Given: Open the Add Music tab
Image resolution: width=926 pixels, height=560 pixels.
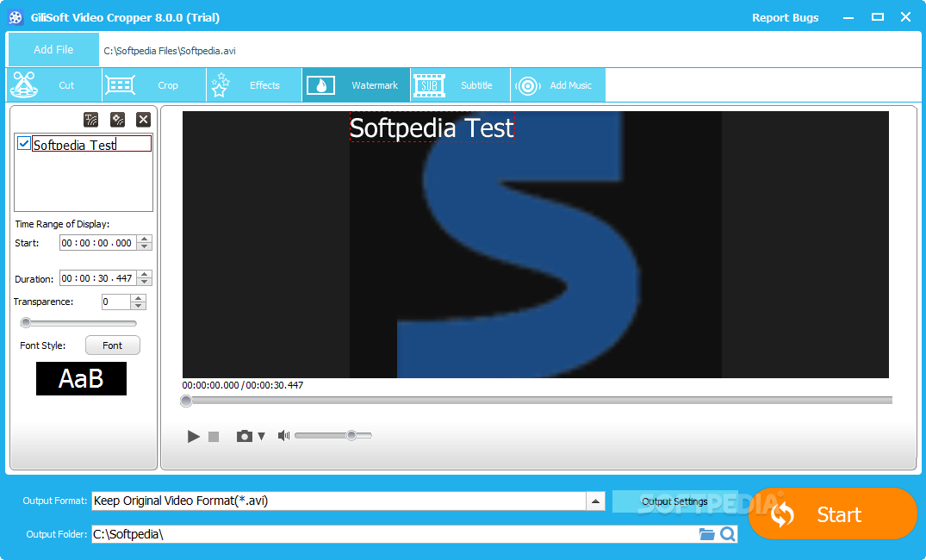Looking at the screenshot, I should [x=558, y=85].
